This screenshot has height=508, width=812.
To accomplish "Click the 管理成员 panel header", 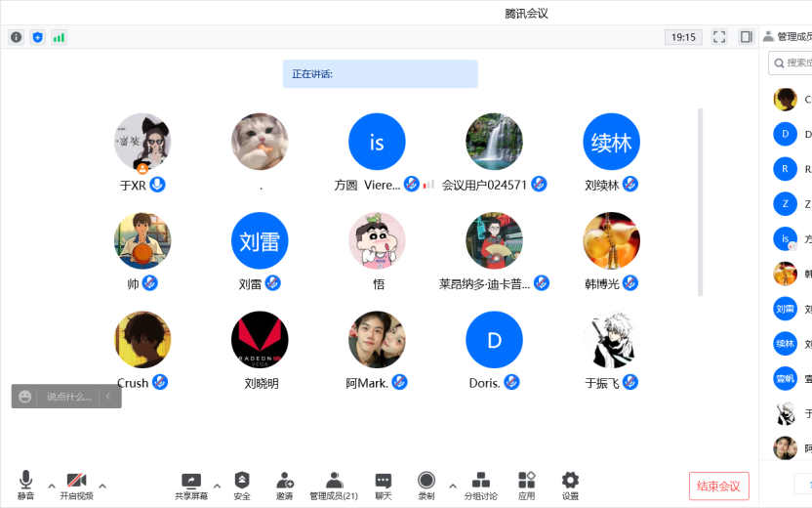I will pos(788,36).
